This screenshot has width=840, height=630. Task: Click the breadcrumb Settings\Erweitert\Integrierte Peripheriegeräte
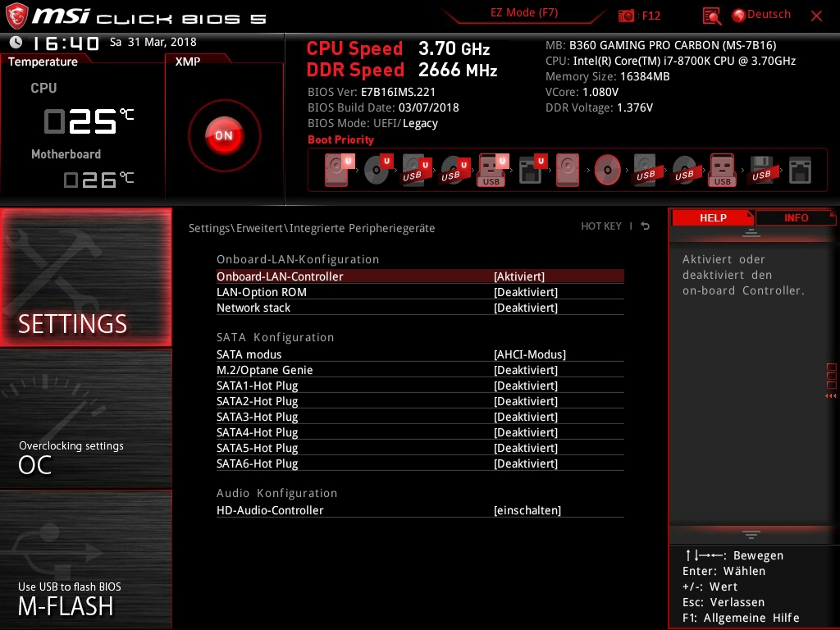tap(312, 228)
